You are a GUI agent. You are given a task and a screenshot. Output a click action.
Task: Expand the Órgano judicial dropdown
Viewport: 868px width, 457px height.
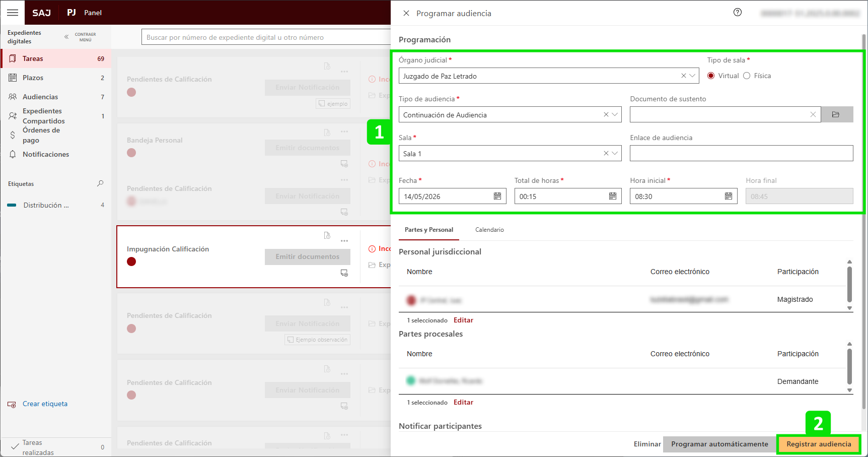[693, 76]
